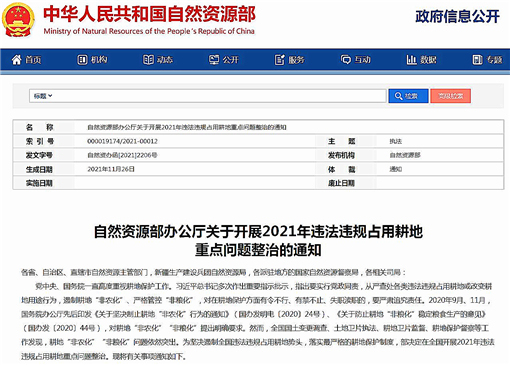
Task: Click the 公开 monitor icon
Action: [214, 60]
